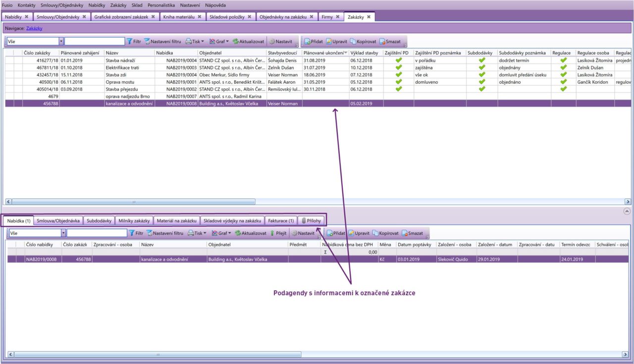Click Přidat in the lower Nabídka toolbar
Image resolution: width=634 pixels, height=364 pixels.
point(336,233)
